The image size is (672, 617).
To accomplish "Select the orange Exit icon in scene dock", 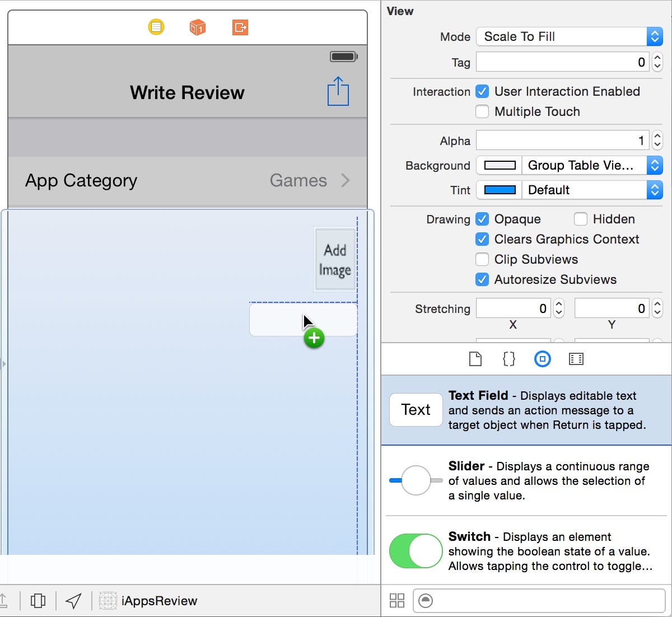I will [x=240, y=27].
